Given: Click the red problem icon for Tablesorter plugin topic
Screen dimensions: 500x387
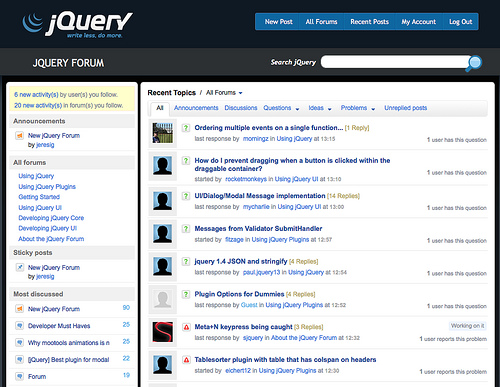Looking at the screenshot, I should 186,360.
